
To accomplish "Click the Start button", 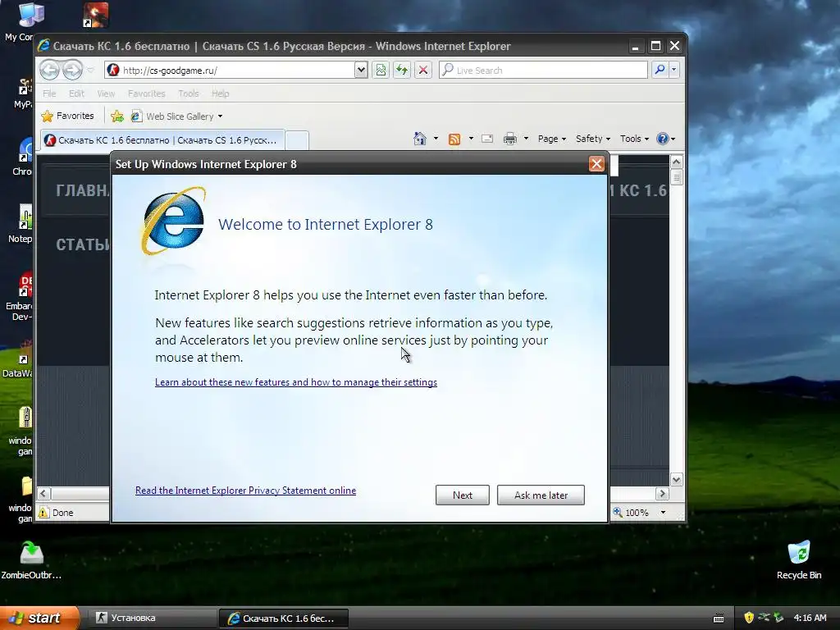I will (39, 618).
